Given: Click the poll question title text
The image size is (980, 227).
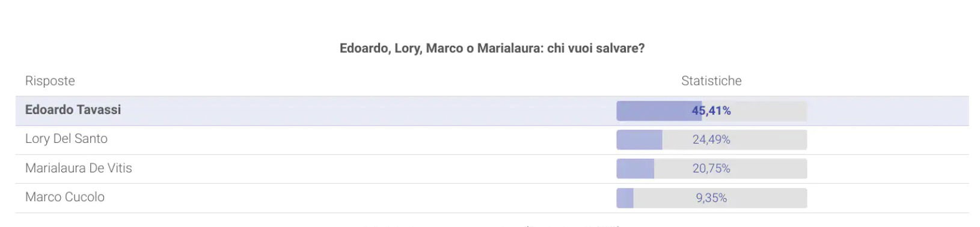Looking at the screenshot, I should click(x=492, y=49).
